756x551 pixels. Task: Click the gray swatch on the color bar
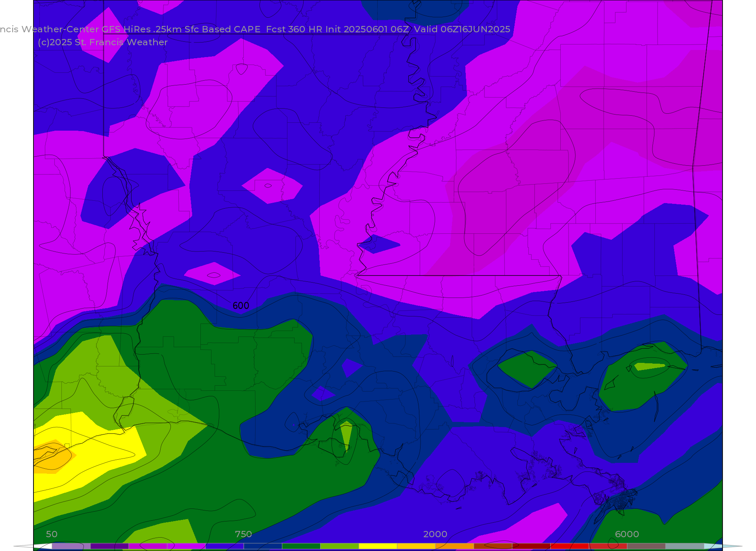pyautogui.click(x=684, y=546)
